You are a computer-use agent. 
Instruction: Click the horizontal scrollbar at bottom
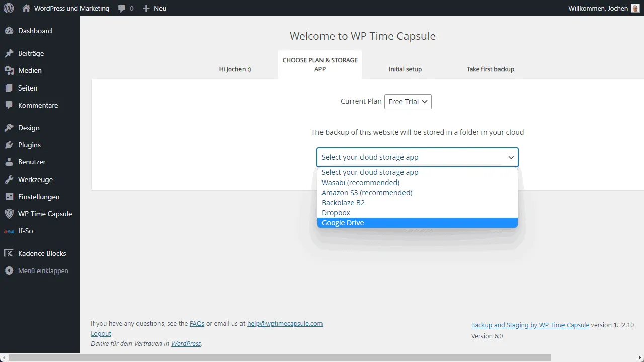point(281,358)
